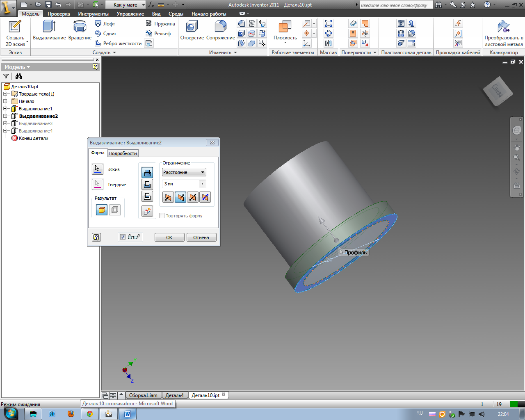Image resolution: width=525 pixels, height=420 pixels.
Task: Open the filter funnel icon in browser
Action: [6, 76]
